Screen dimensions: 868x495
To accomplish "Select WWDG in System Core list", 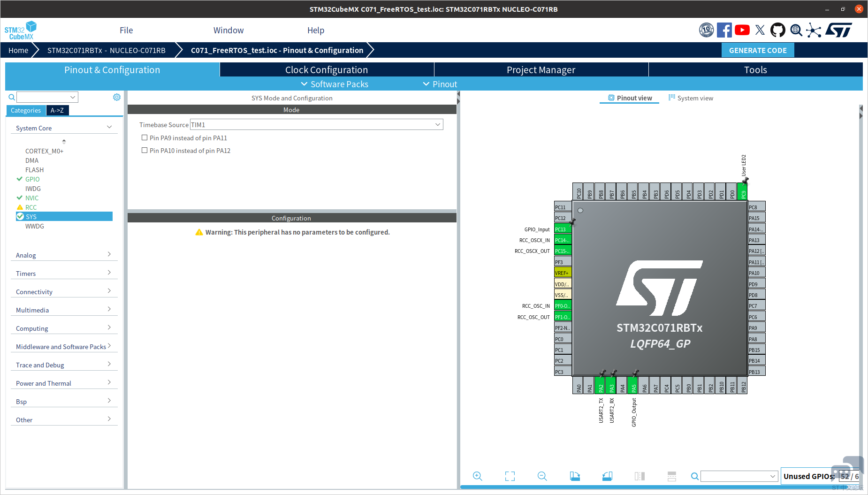I will pos(35,226).
